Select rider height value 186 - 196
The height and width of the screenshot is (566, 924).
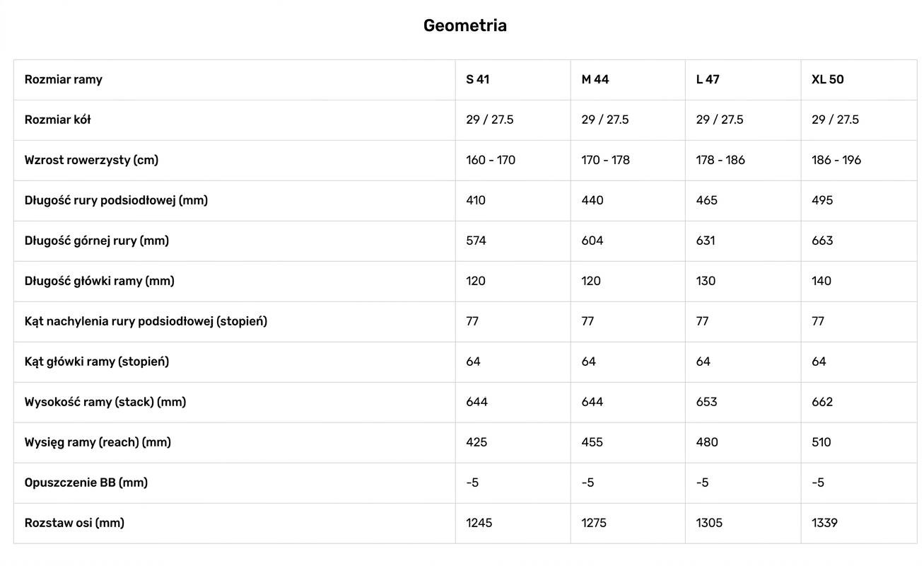pyautogui.click(x=836, y=160)
